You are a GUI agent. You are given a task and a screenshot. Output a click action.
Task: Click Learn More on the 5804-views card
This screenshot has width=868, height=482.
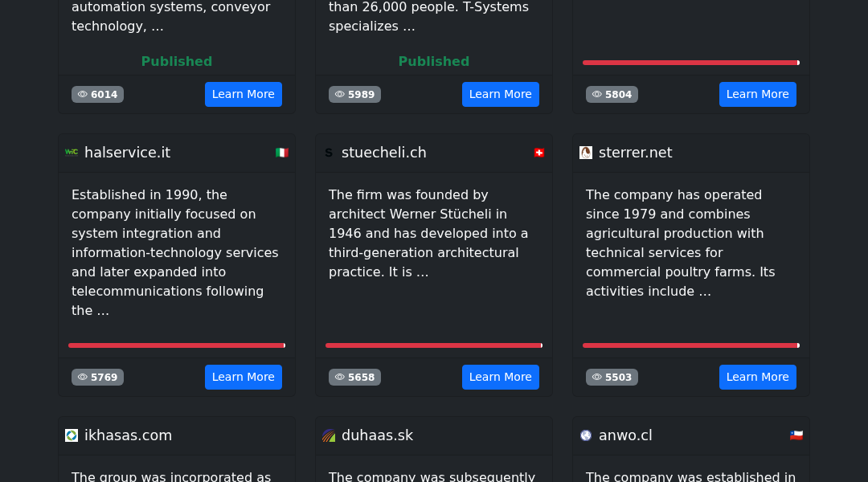tap(757, 95)
